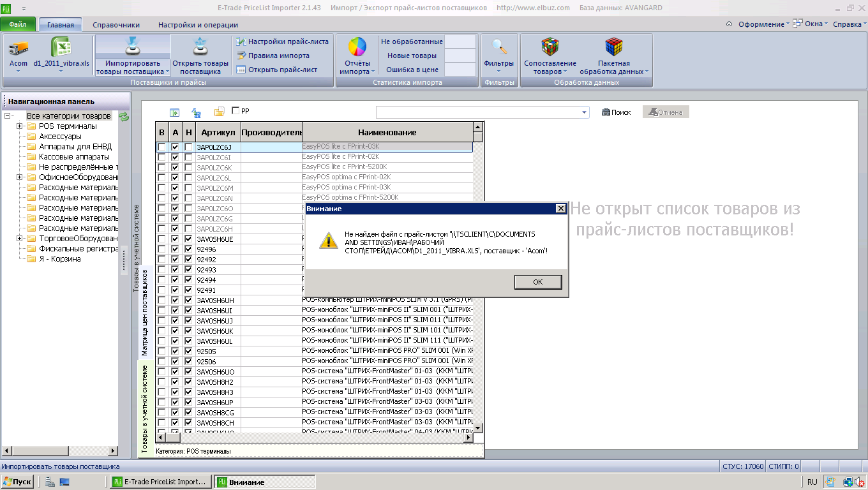Screen dimensions: 868x490
Task: Click the greyed-out Отмена button
Action: coord(666,112)
